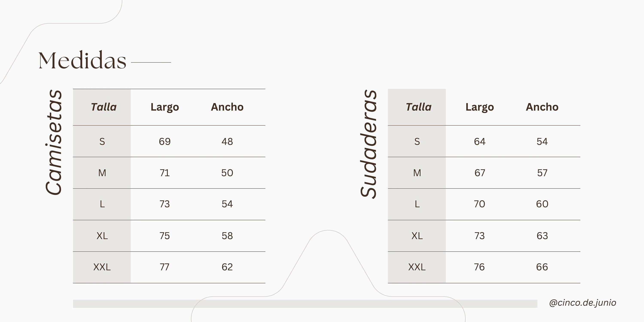Select Camisetas ancho value 62
Image resolution: width=644 pixels, height=322 pixels.
pyautogui.click(x=227, y=267)
